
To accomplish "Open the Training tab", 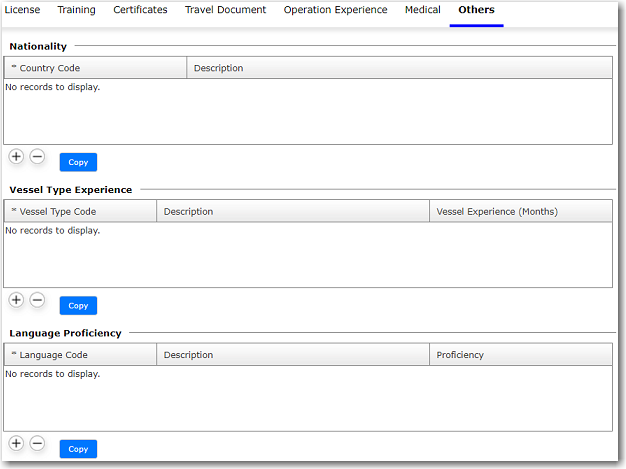I will point(77,10).
